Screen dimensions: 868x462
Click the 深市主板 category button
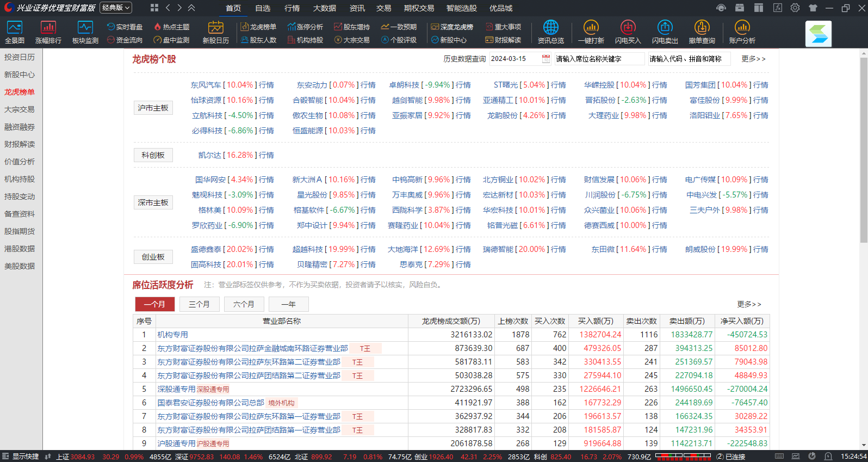pyautogui.click(x=153, y=202)
